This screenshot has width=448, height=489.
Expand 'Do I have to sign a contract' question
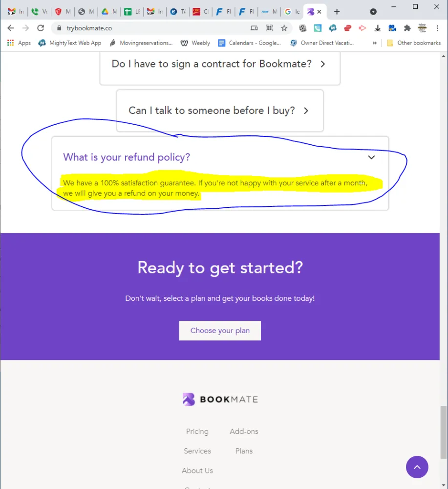(x=220, y=64)
